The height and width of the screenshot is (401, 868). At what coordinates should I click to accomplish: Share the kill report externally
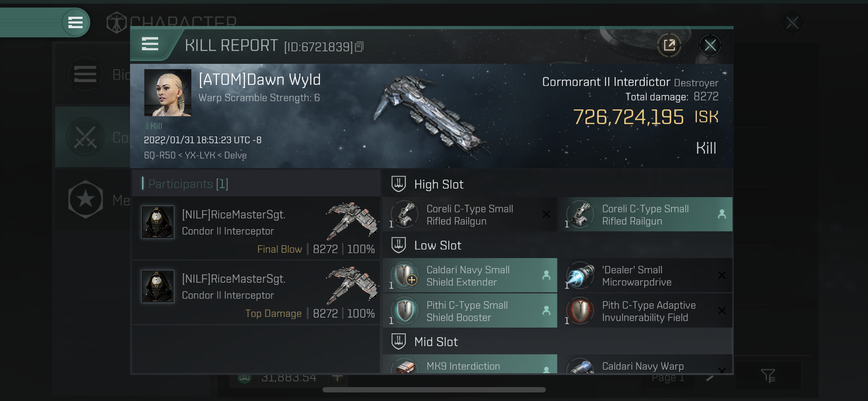coord(669,45)
